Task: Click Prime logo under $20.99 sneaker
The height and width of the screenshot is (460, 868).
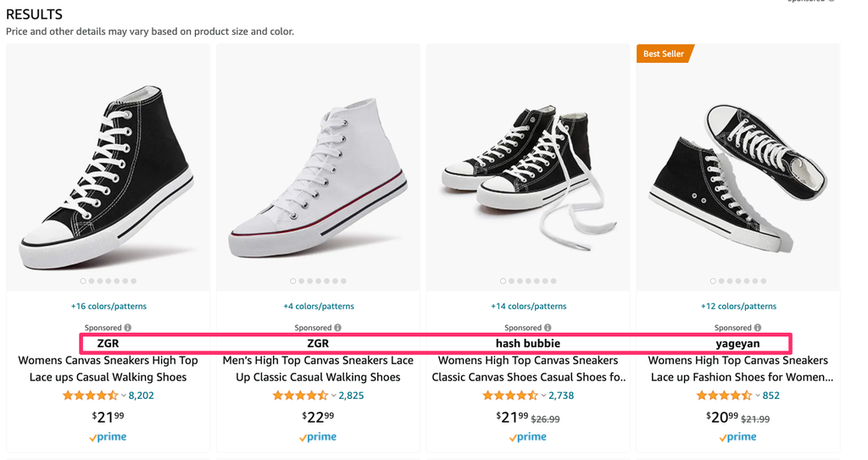Action: tap(738, 437)
